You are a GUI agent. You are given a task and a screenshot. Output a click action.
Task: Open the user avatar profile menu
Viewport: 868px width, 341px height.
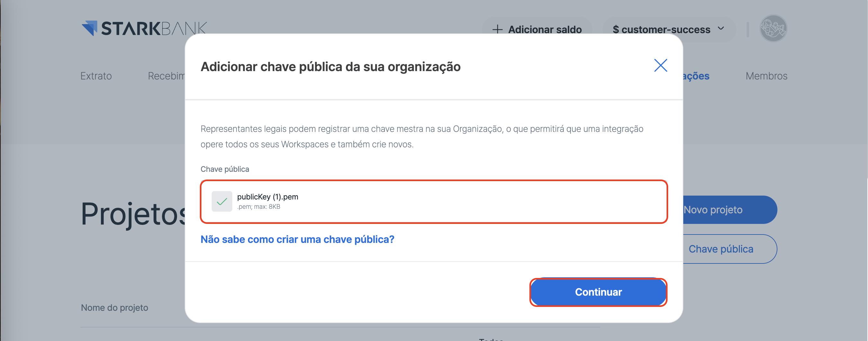tap(773, 29)
